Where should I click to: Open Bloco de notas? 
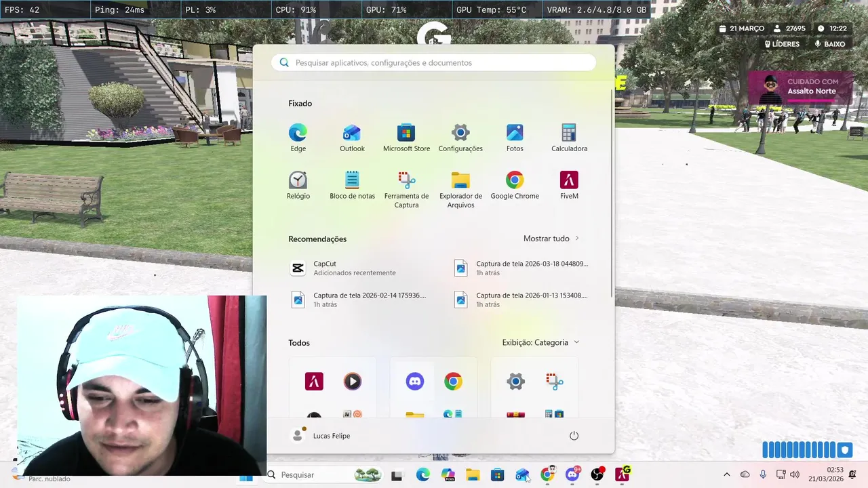[352, 185]
